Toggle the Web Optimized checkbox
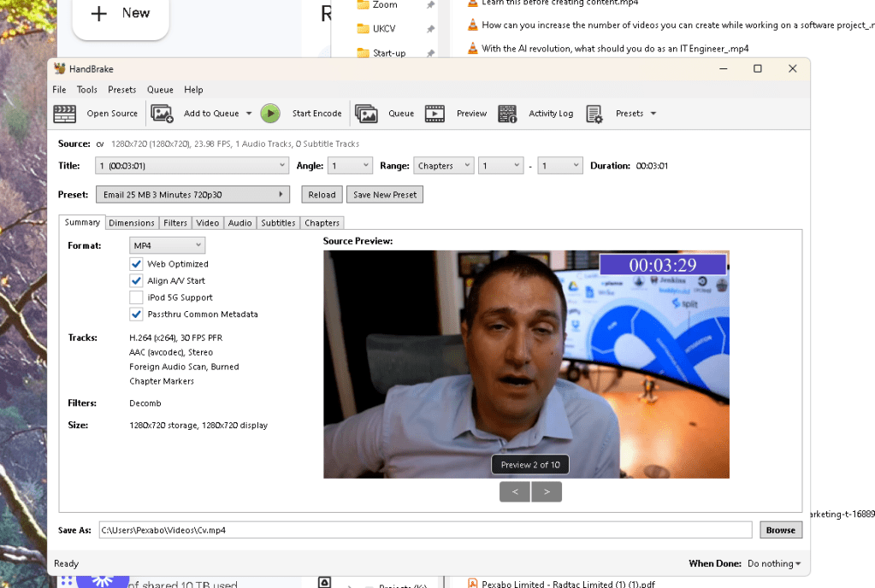Screen dimensions: 875x588 136,264
